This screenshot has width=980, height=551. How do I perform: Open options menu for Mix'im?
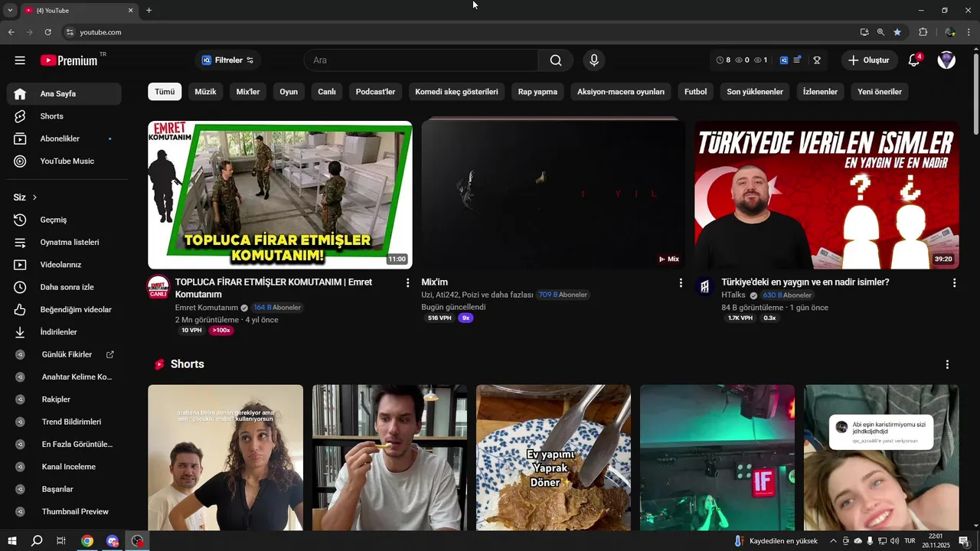pos(681,283)
